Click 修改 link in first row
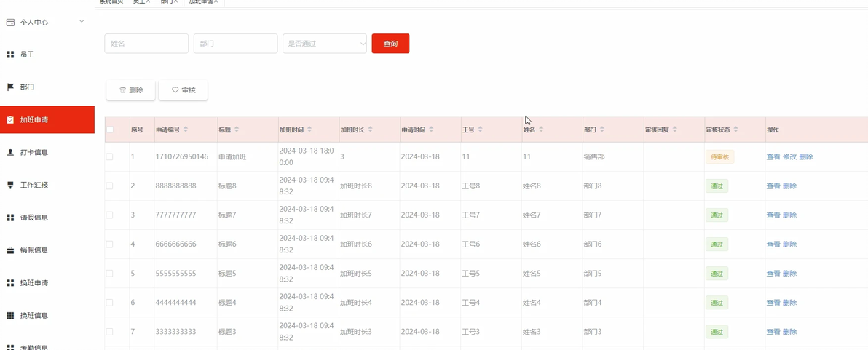 (789, 157)
